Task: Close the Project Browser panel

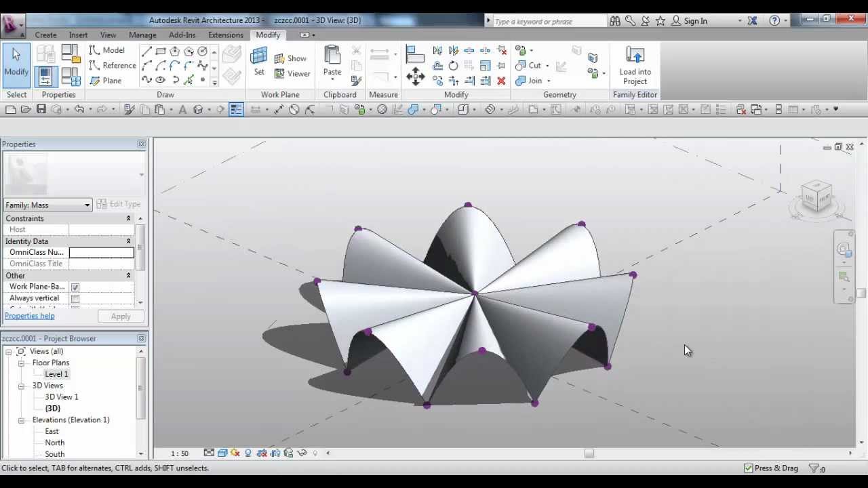Action: click(141, 338)
